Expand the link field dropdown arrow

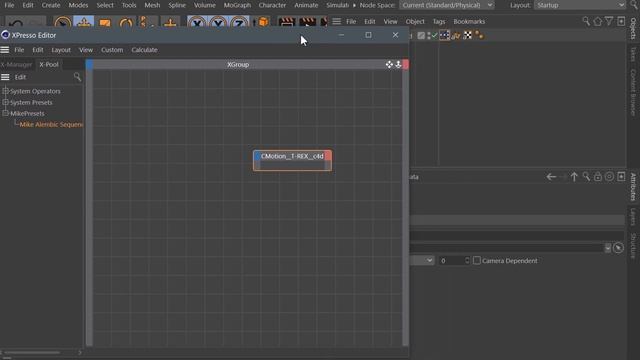pyautogui.click(x=608, y=248)
